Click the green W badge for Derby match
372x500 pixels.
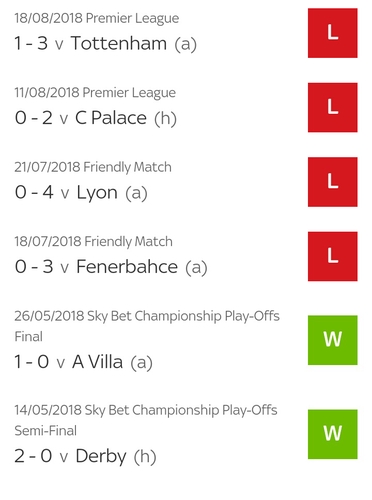(x=332, y=434)
